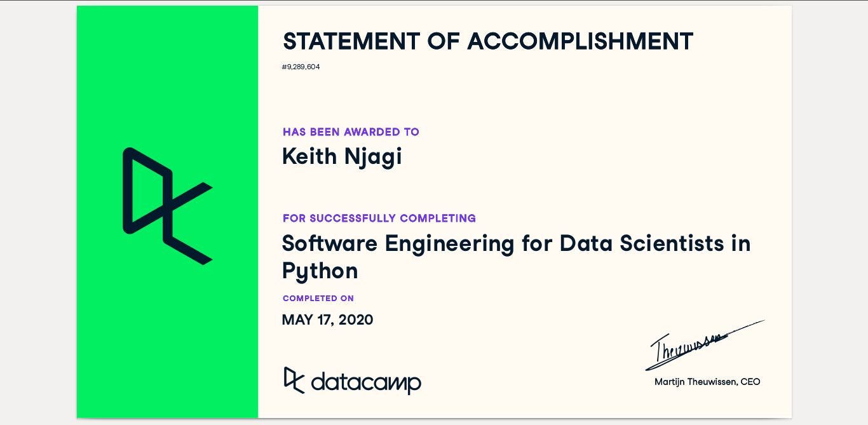Select the completion date MAY 17, 2020

point(327,320)
